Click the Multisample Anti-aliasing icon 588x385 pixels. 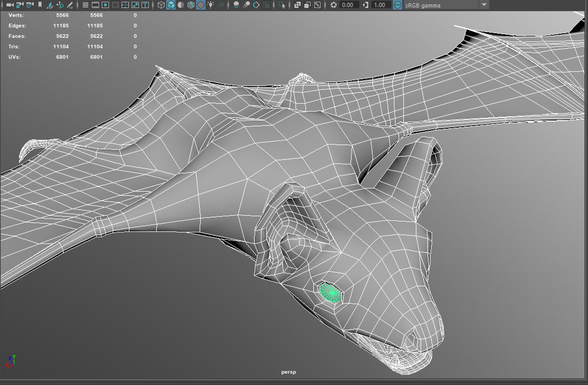[x=256, y=5]
